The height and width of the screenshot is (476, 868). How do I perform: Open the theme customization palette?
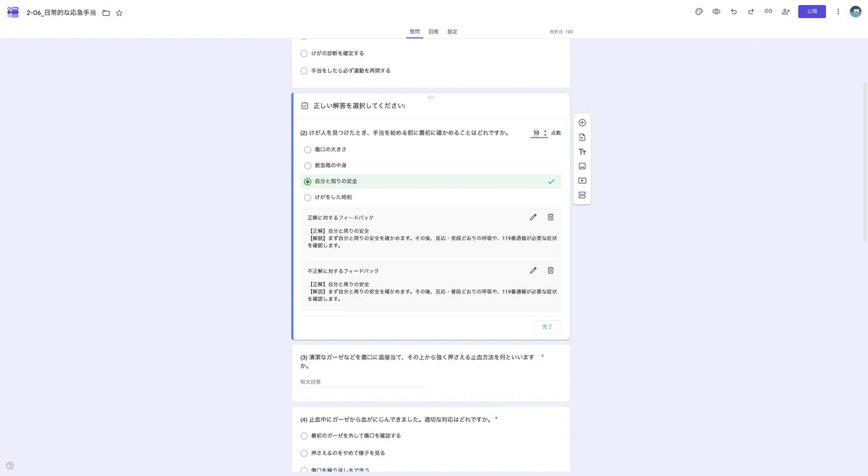pos(699,12)
